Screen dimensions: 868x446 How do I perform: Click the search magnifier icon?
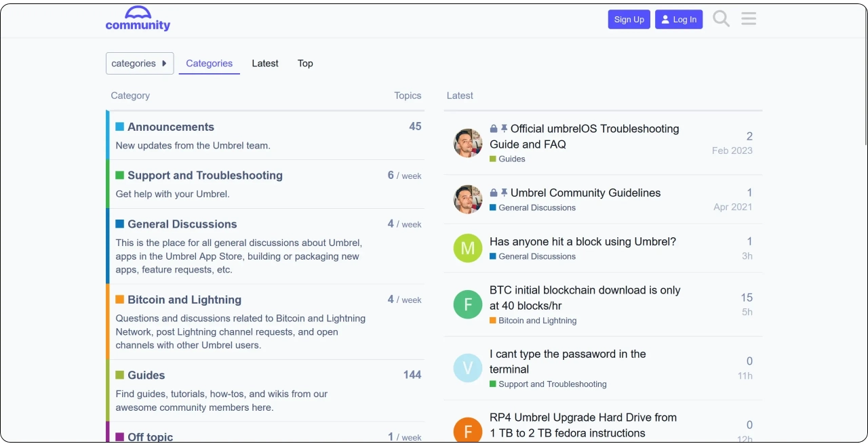(x=722, y=19)
